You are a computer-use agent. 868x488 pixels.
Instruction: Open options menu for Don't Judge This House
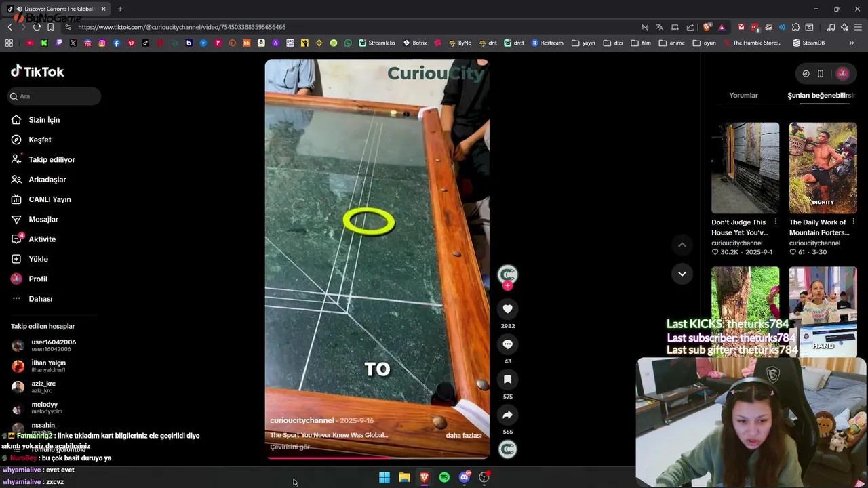coord(776,222)
